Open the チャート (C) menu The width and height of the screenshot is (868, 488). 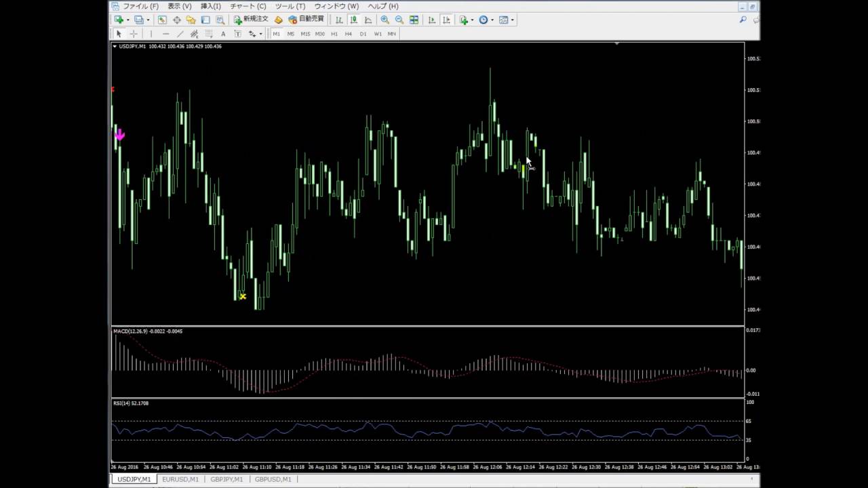pos(248,6)
